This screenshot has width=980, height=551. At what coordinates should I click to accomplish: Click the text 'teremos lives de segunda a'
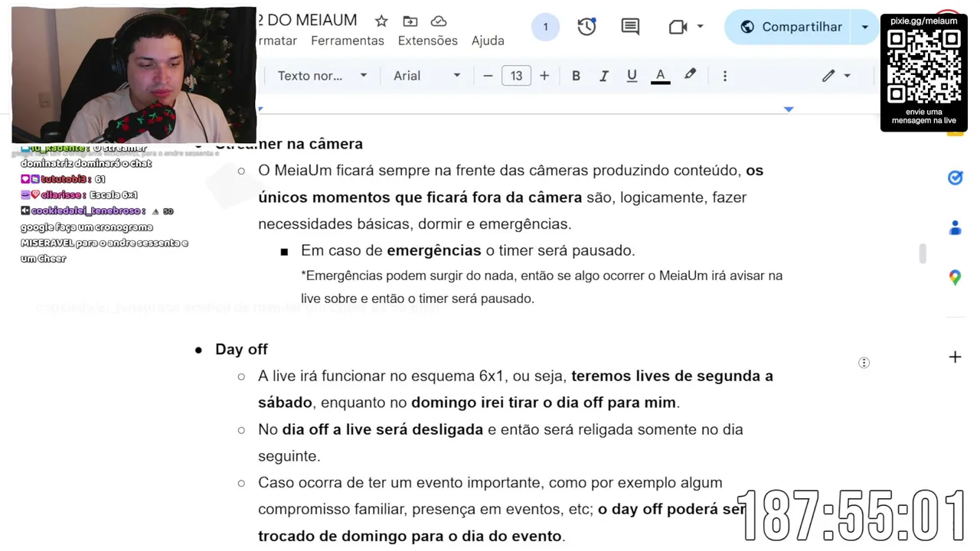click(x=672, y=376)
